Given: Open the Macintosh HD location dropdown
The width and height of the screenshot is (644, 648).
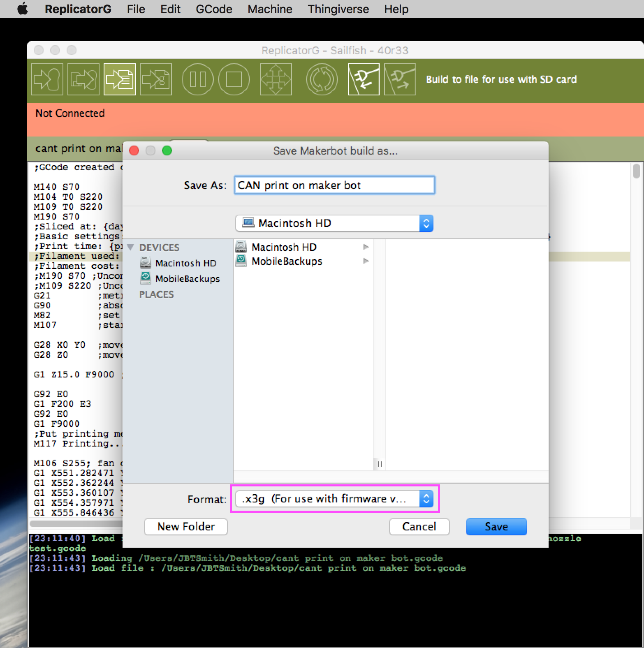Looking at the screenshot, I should 334,223.
